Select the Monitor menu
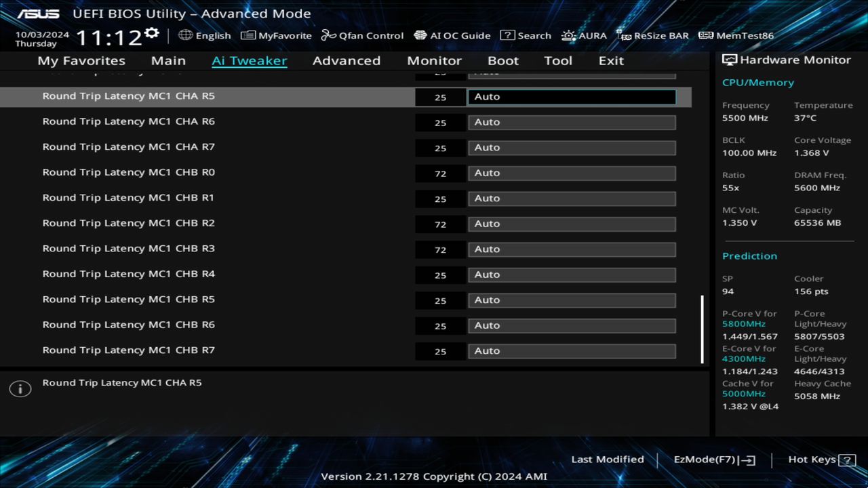The height and width of the screenshot is (488, 868). click(x=434, y=60)
